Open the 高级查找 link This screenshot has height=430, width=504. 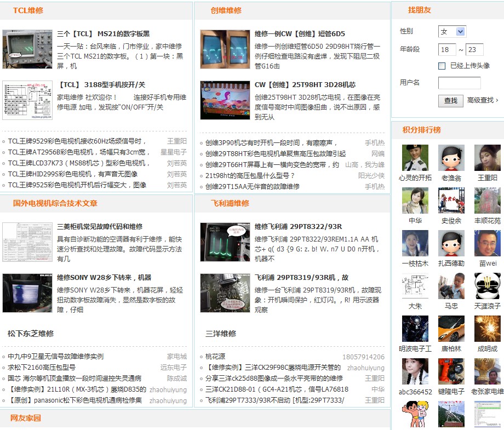pyautogui.click(x=483, y=100)
